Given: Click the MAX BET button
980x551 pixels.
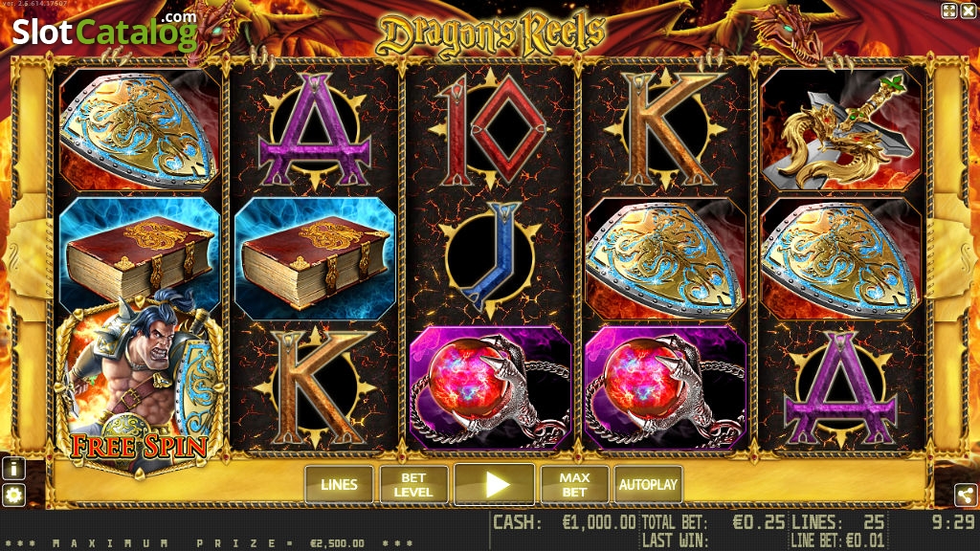Looking at the screenshot, I should point(574,484).
